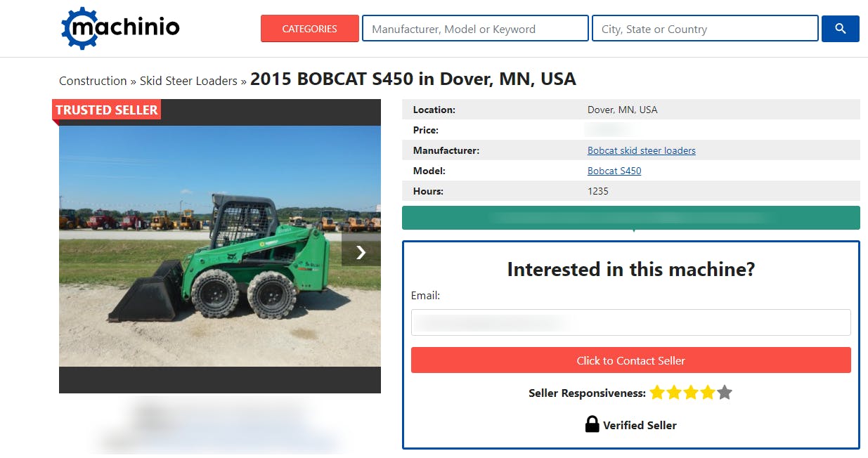Click the blue search magnifier button
The height and width of the screenshot is (458, 868).
click(x=840, y=29)
